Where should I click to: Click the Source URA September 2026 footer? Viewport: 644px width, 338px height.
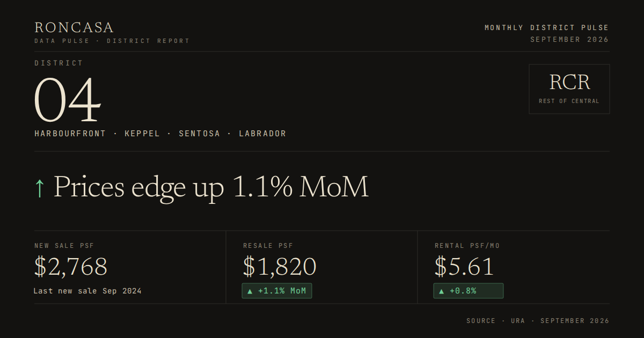538,321
